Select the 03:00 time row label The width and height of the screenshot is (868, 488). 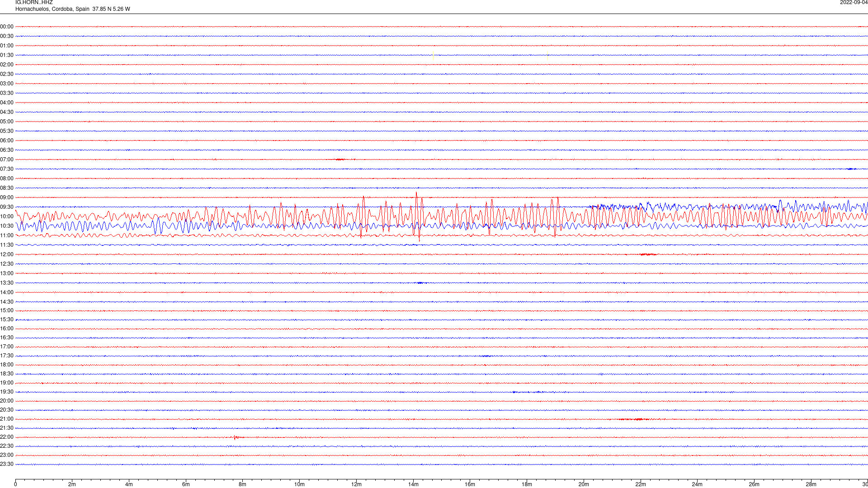tap(7, 84)
